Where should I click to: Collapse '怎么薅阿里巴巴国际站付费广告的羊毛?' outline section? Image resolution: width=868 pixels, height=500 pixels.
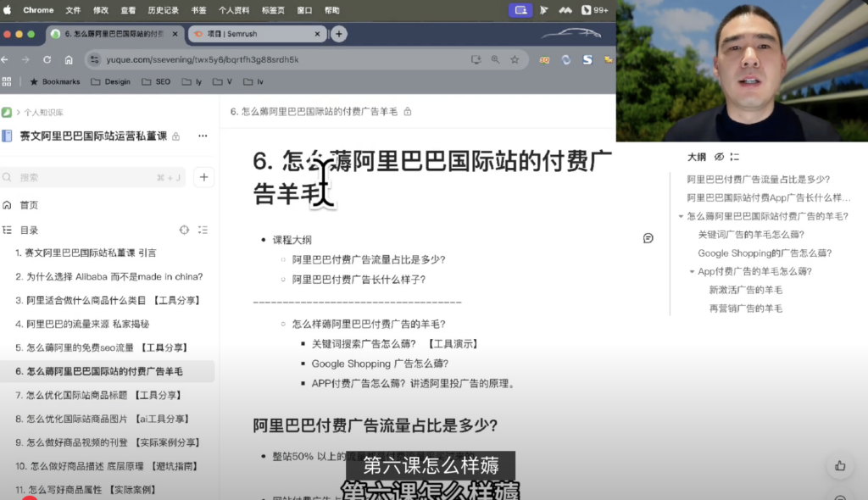pyautogui.click(x=681, y=217)
